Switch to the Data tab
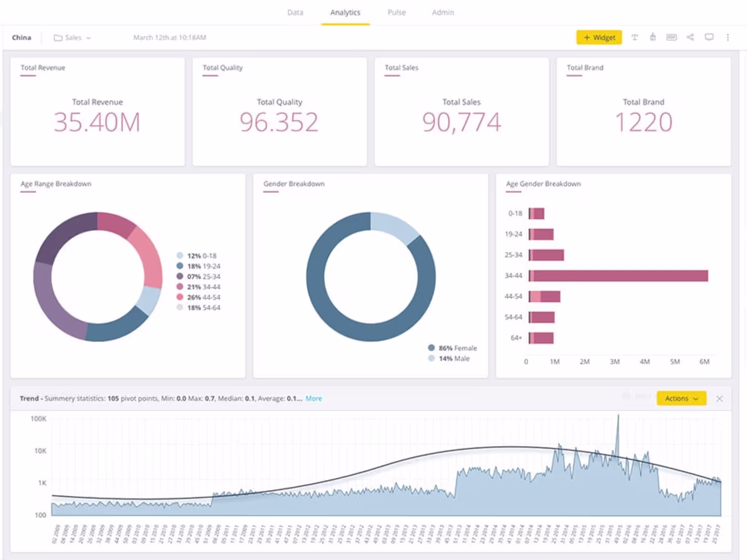 pos(295,12)
